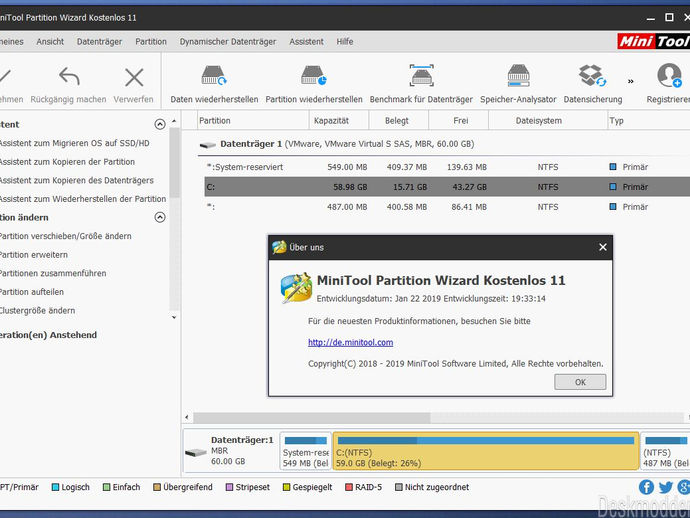Select Partition verschieben/Größe ändern

tap(65, 236)
